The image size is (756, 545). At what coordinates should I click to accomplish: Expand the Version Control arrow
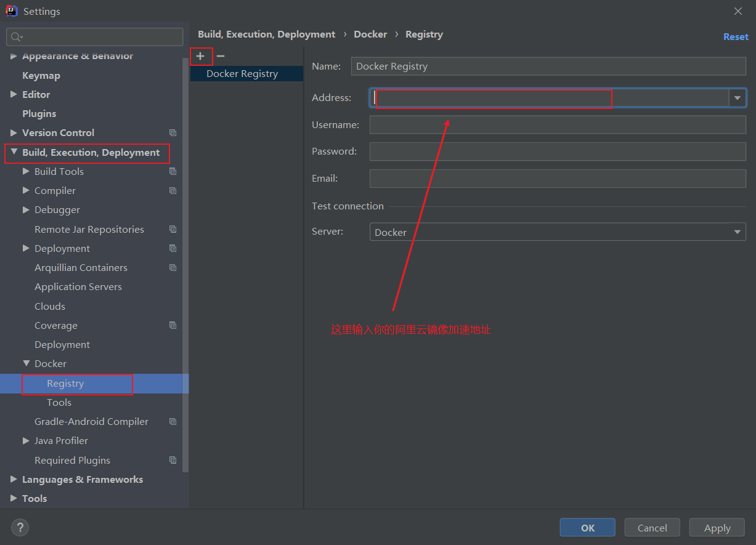click(x=14, y=132)
